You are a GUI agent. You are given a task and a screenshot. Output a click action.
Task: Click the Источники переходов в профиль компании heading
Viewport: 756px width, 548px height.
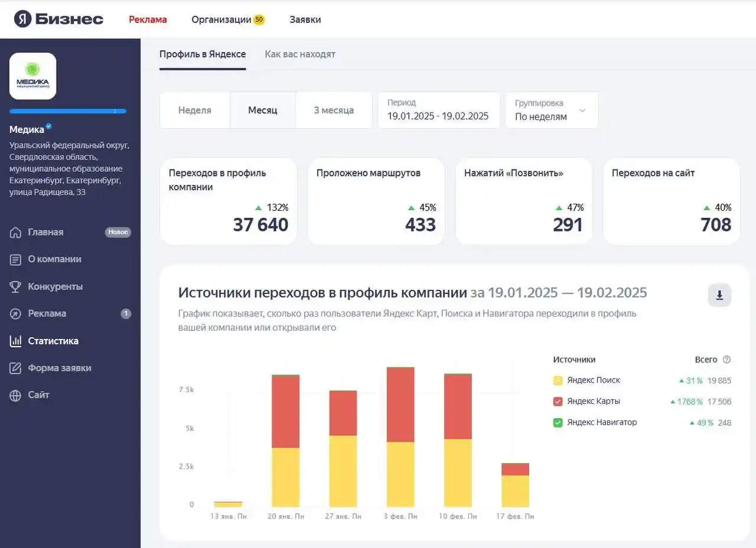[x=322, y=293]
